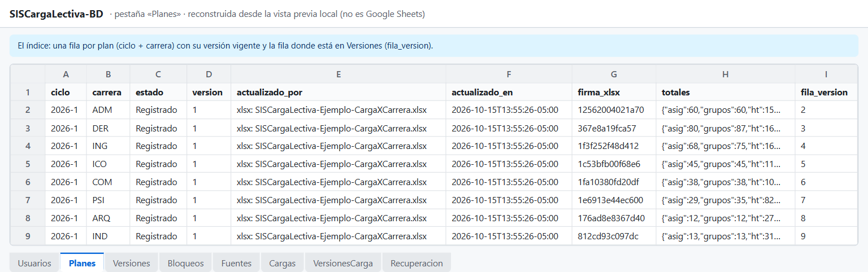Select column F header
The height and width of the screenshot is (272, 868).
(x=509, y=74)
